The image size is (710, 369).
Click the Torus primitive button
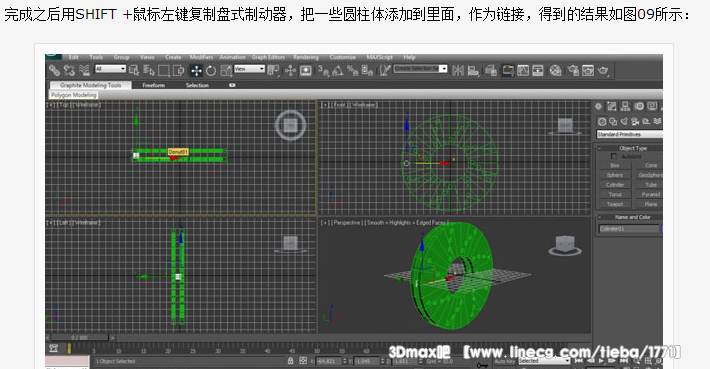(614, 194)
